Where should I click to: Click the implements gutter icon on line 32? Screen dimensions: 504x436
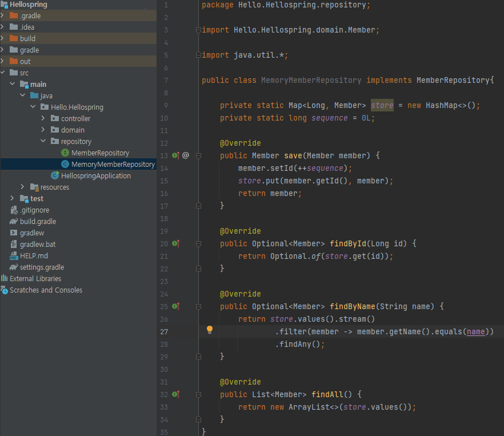pyautogui.click(x=175, y=394)
